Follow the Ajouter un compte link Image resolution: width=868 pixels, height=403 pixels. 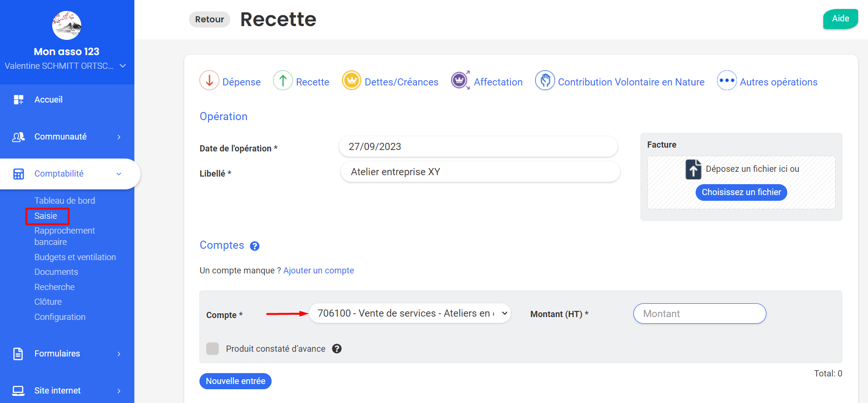(x=319, y=271)
